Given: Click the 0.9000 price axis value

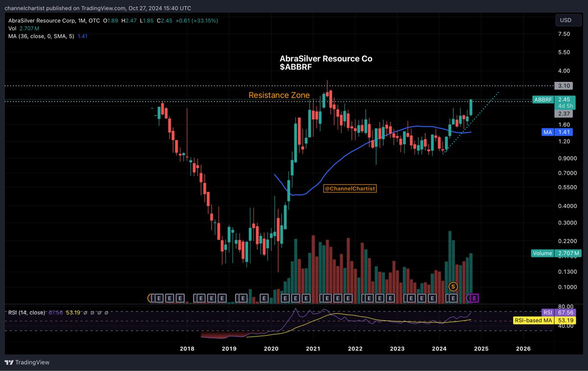Looking at the screenshot, I should (x=566, y=158).
